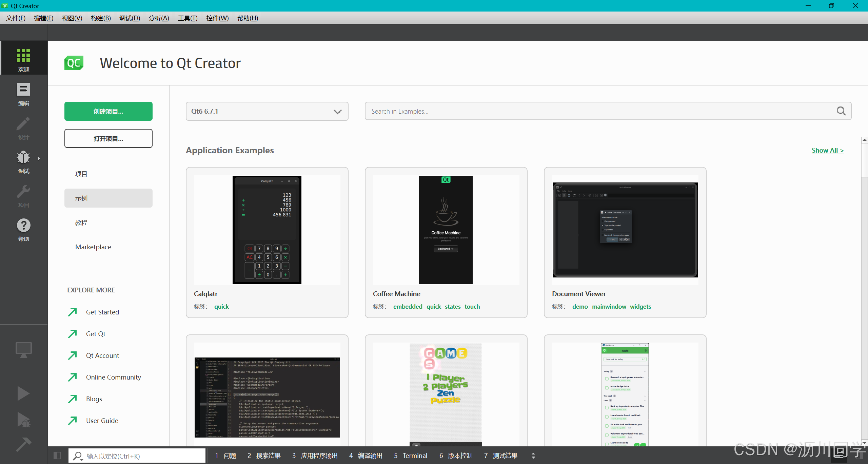This screenshot has width=868, height=464.
Task: Filter by the widgets tag
Action: click(640, 307)
